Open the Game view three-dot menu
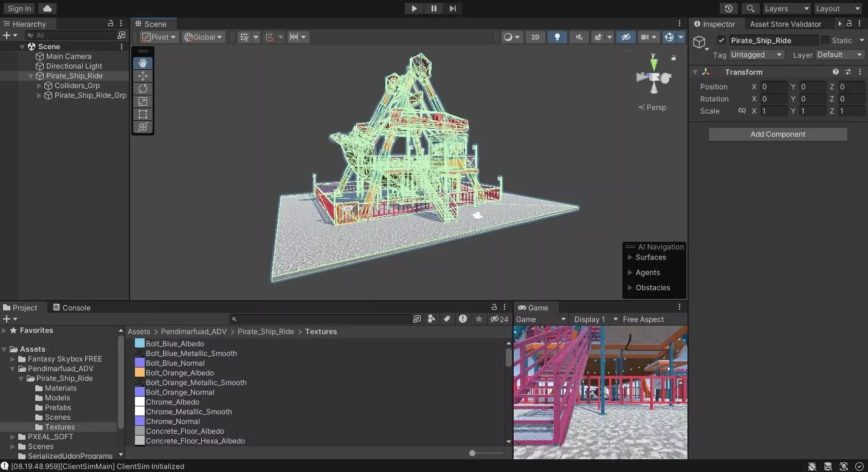 (x=680, y=307)
